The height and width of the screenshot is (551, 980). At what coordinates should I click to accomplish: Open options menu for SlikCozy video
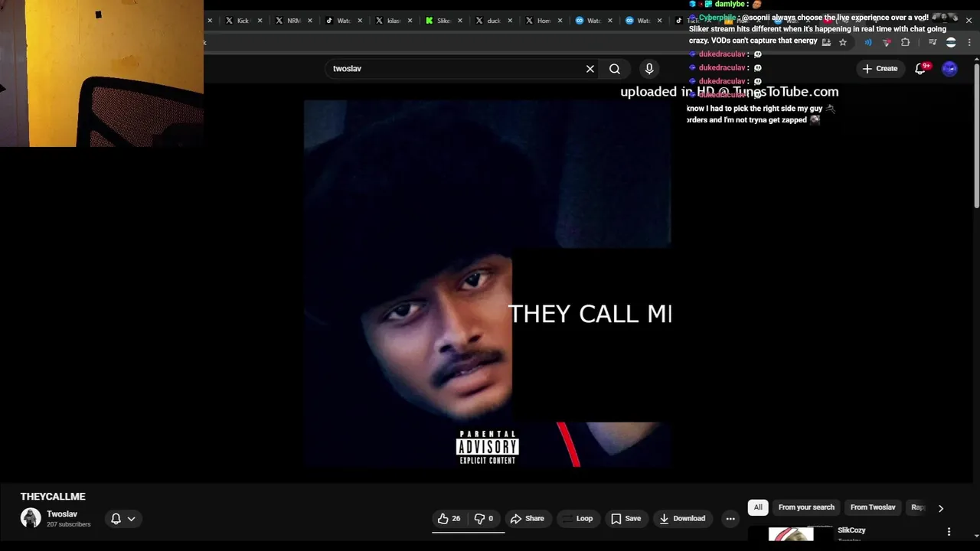pyautogui.click(x=949, y=531)
